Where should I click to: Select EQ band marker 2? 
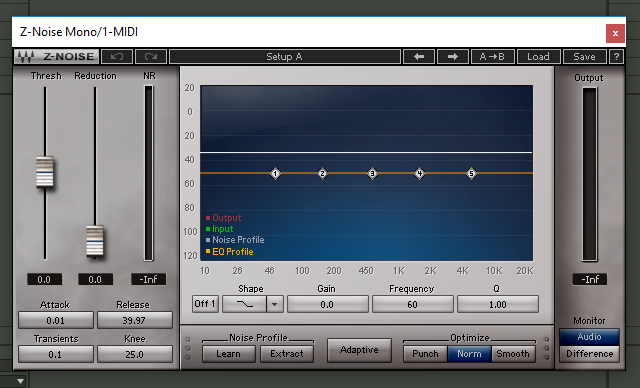pos(322,174)
